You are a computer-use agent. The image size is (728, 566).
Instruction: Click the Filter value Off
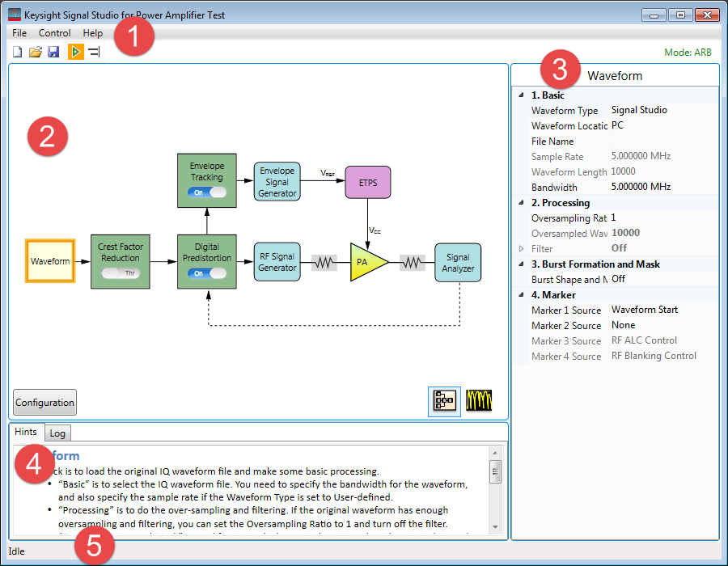coord(663,248)
